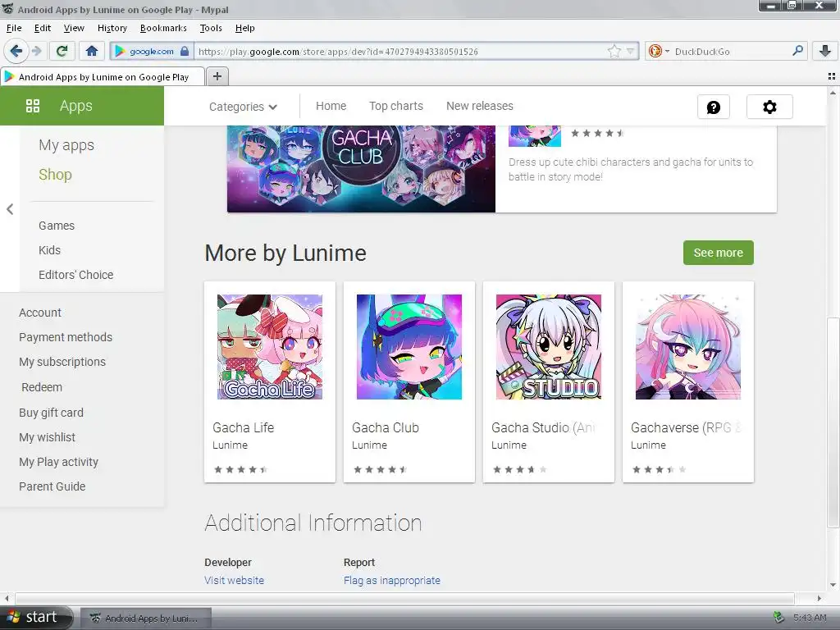Open Top charts
The image size is (840, 630).
[x=396, y=106]
